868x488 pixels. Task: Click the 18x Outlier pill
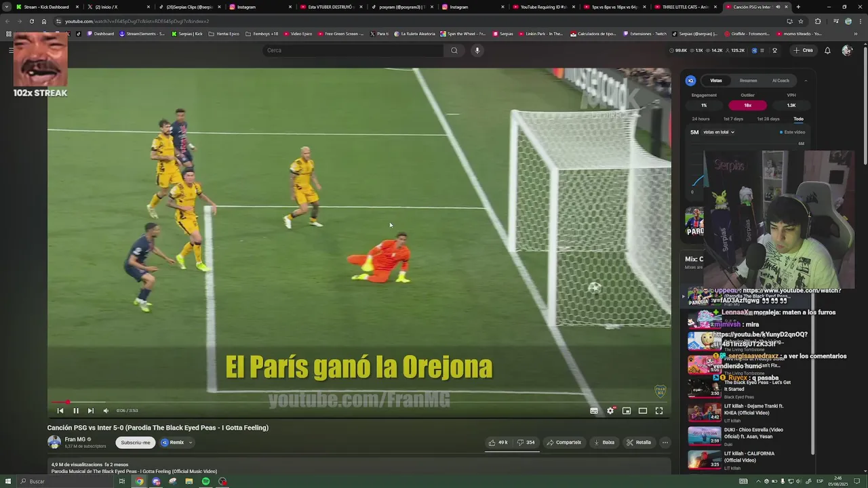[747, 105]
